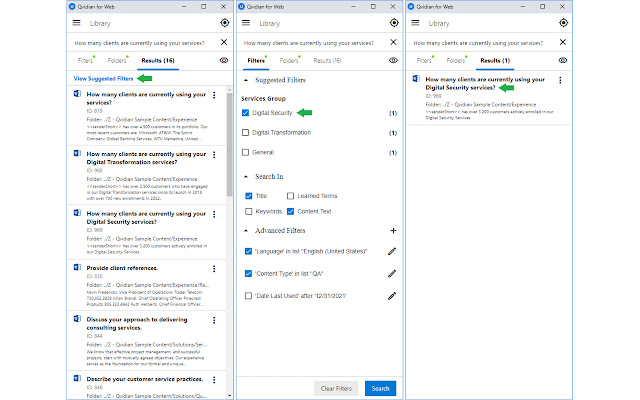This screenshot has height=400, width=640.
Task: Click Word document icon of Discuss your approach result
Action: pos(77,319)
